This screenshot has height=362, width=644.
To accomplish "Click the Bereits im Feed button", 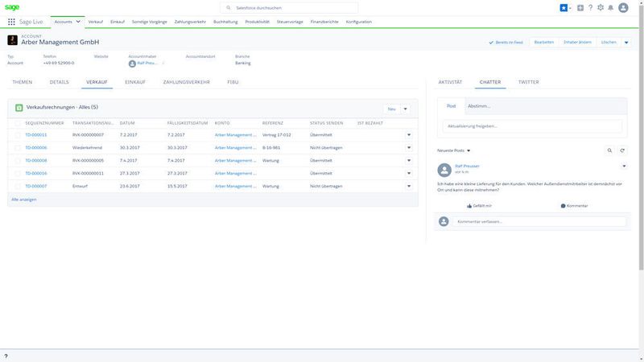I will [506, 43].
